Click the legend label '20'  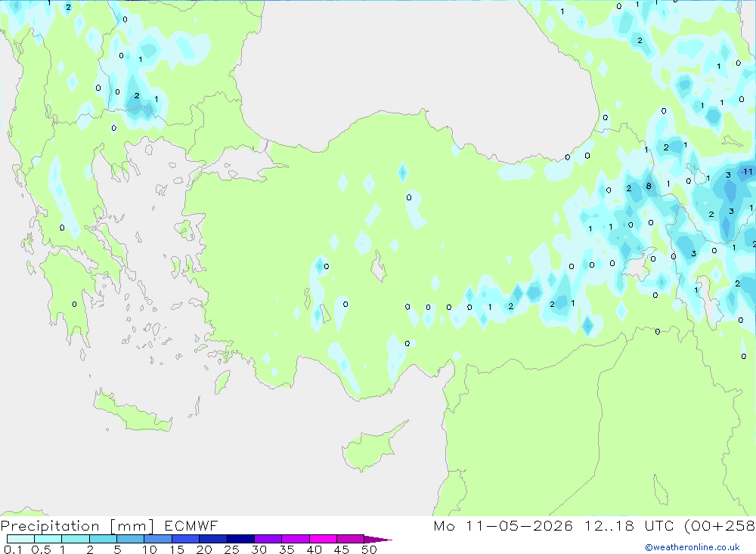point(204,549)
